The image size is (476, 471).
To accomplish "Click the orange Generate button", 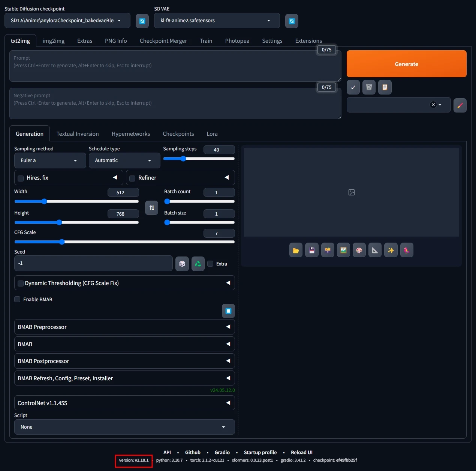I will point(407,64).
